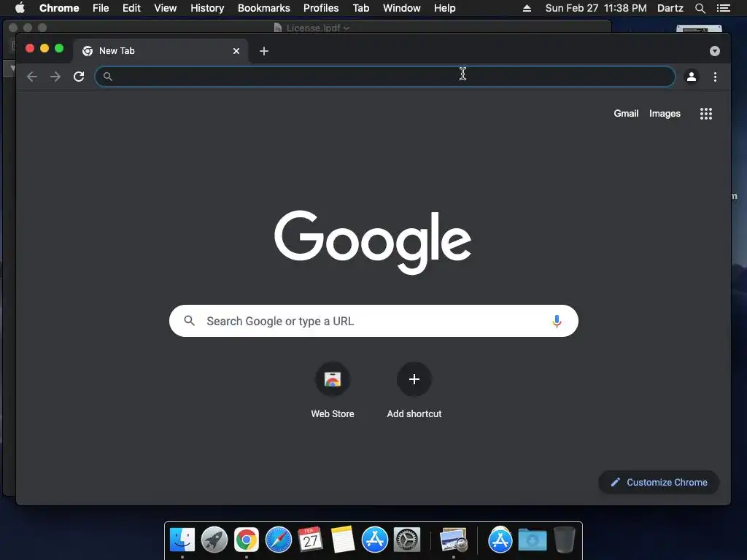Click the Dartz user name in menu bar

[670, 8]
